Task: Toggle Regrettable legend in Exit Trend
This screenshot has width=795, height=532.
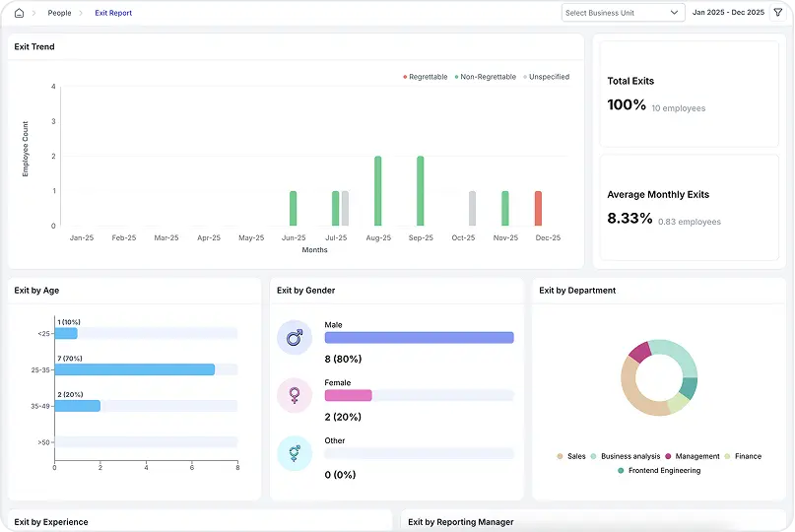Action: [x=426, y=77]
